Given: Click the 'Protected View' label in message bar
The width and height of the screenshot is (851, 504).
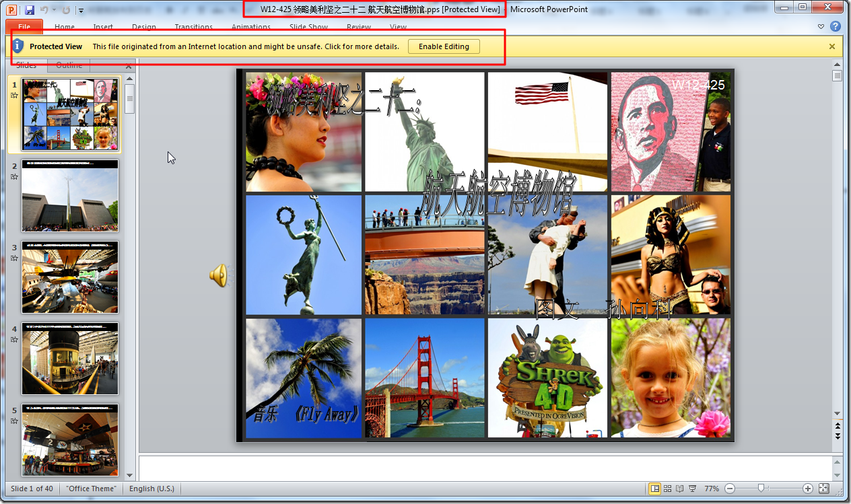Looking at the screenshot, I should (56, 46).
